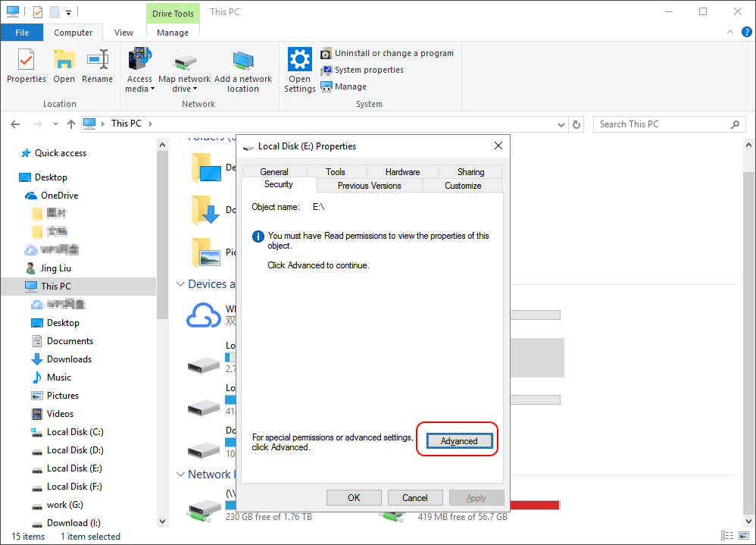This screenshot has width=756, height=545.
Task: Switch to the Computer ribbon tab
Action: click(73, 33)
